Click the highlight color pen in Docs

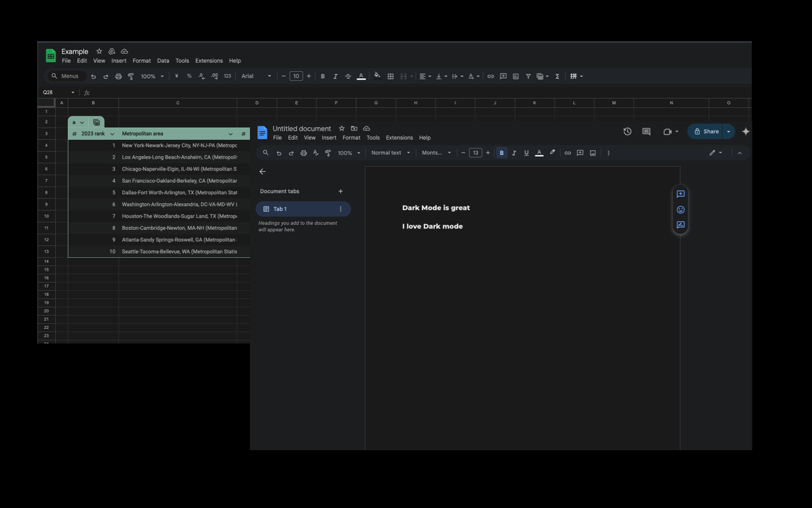(x=553, y=153)
